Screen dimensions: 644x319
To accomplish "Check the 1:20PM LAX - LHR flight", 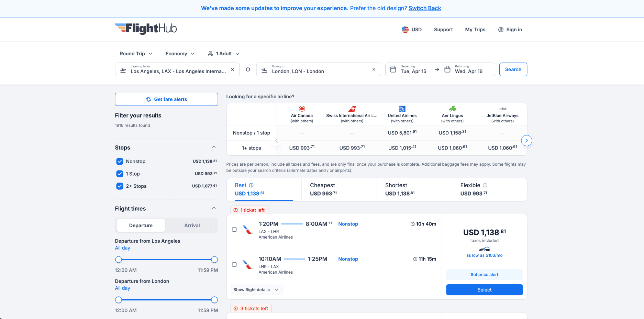I will coord(234,229).
